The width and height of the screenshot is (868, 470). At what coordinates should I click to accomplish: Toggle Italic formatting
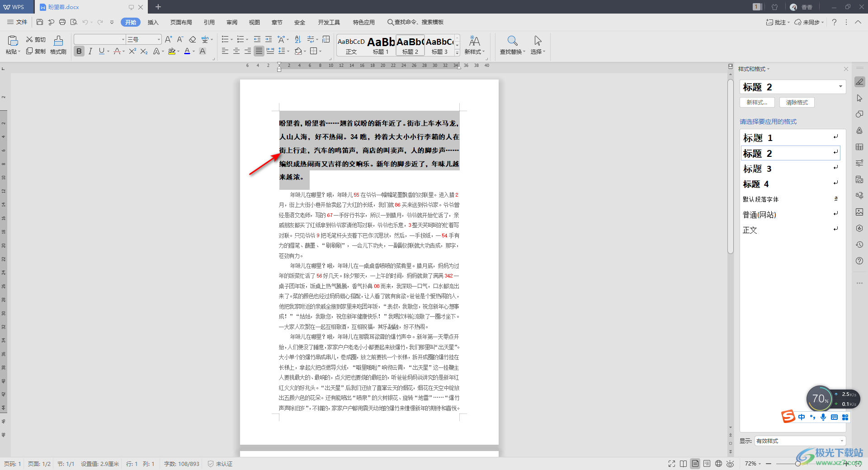click(x=90, y=51)
